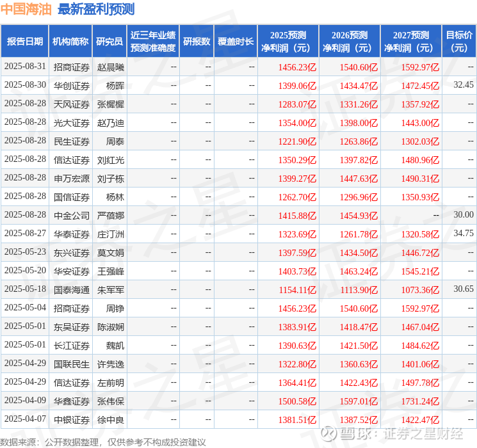Click the 2025预测净利润 column header

coord(288,42)
